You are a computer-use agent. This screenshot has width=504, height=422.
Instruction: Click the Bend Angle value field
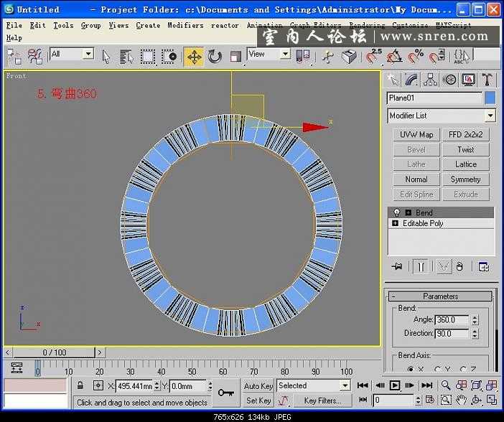452,320
